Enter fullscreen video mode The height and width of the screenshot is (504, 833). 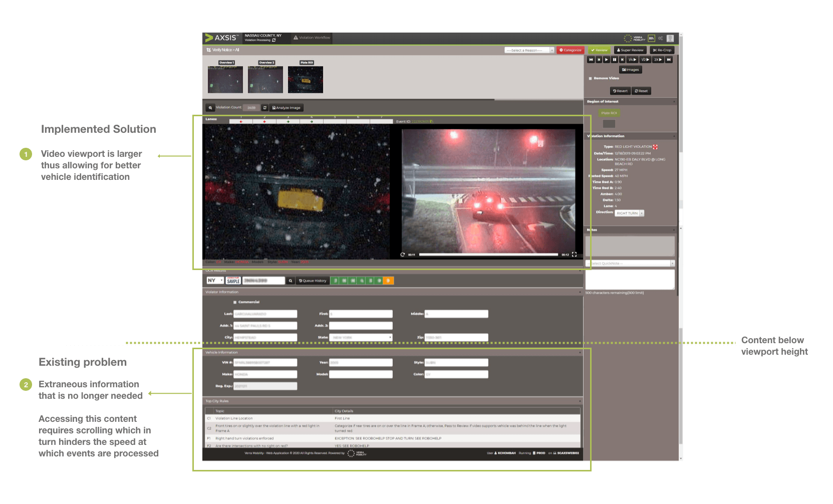click(x=574, y=255)
